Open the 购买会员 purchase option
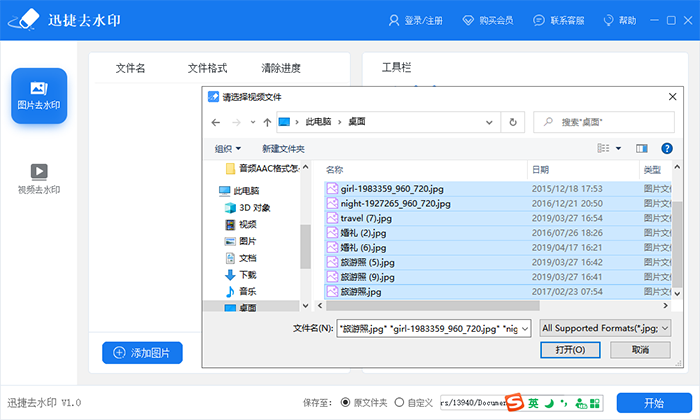 488,21
